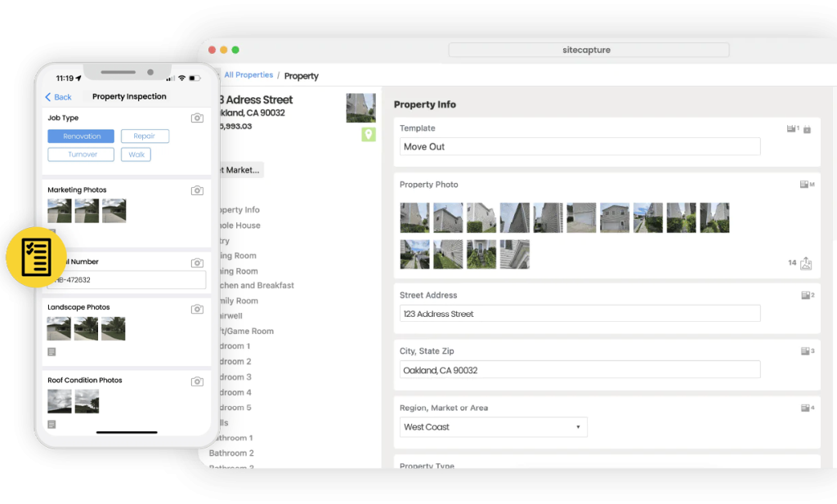This screenshot has height=504, width=837.
Task: Open the note icon under Roof Condition Photos
Action: click(51, 425)
